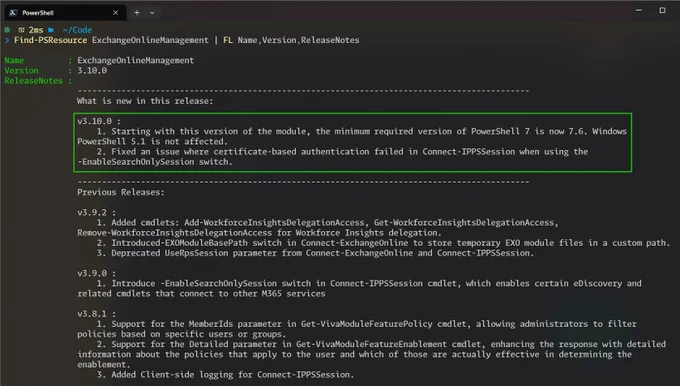Open the new tab profile dropdown

pos(152,13)
